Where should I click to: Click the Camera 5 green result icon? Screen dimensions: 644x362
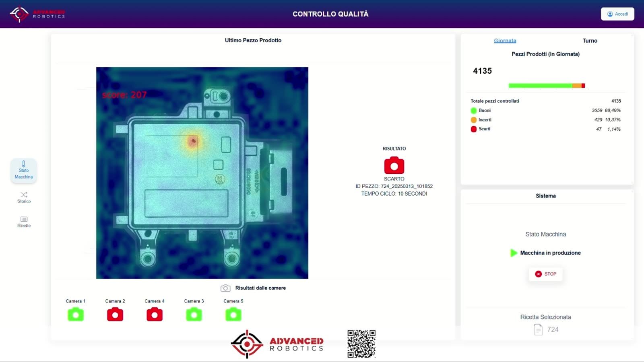click(x=233, y=315)
